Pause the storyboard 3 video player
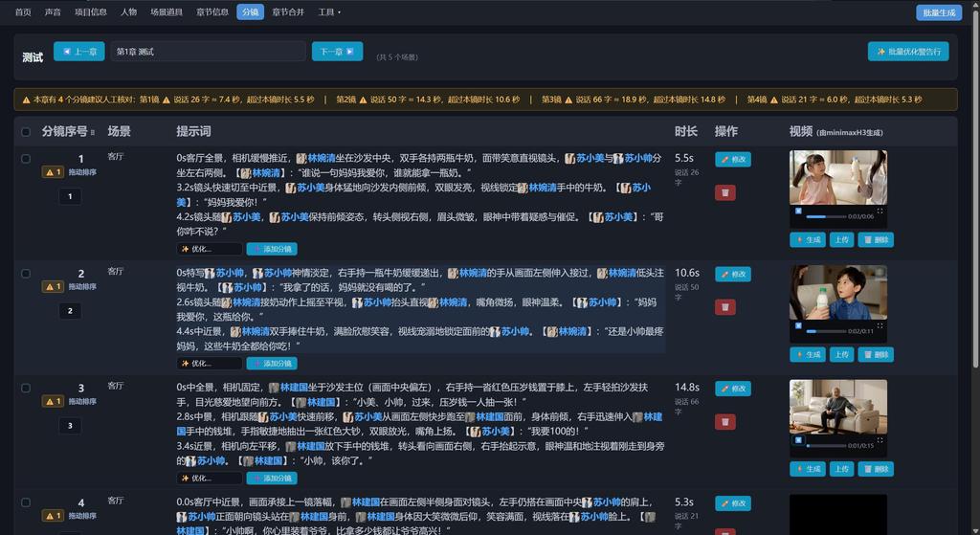This screenshot has height=535, width=980. click(798, 440)
